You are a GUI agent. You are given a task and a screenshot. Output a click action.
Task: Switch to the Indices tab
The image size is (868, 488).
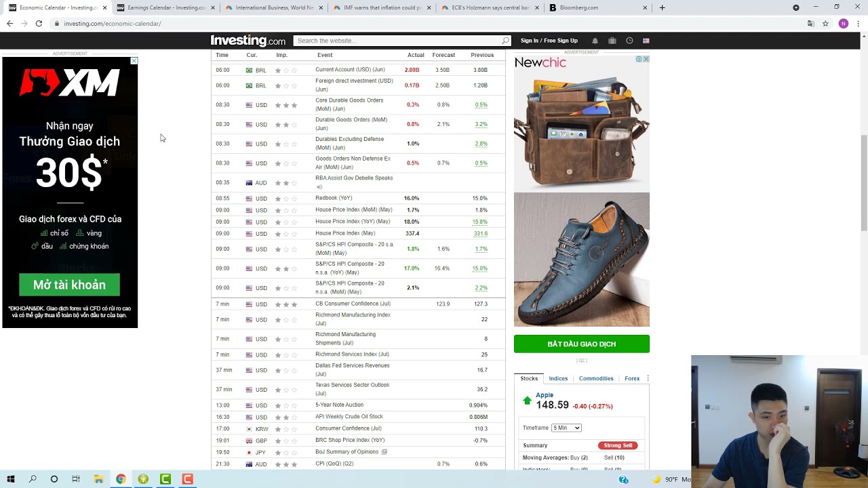[x=558, y=378]
